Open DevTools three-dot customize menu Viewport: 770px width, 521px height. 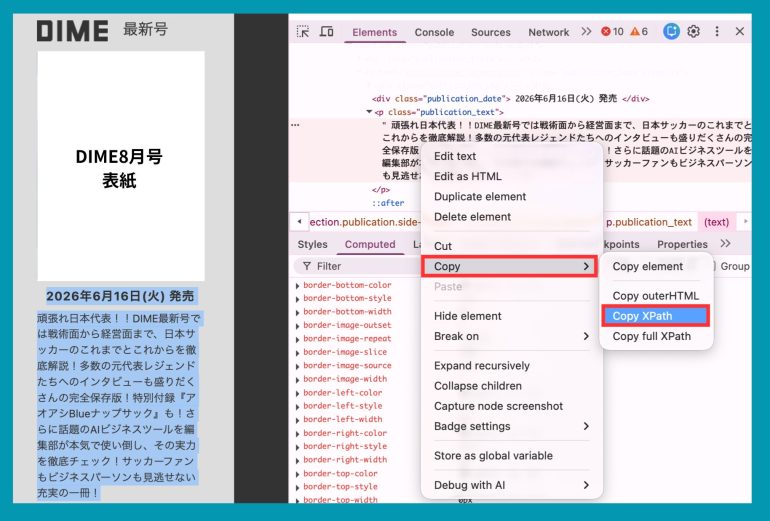[x=717, y=31]
